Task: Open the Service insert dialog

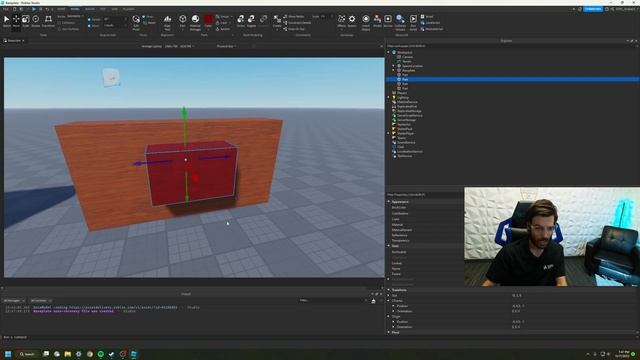Action: click(388, 21)
